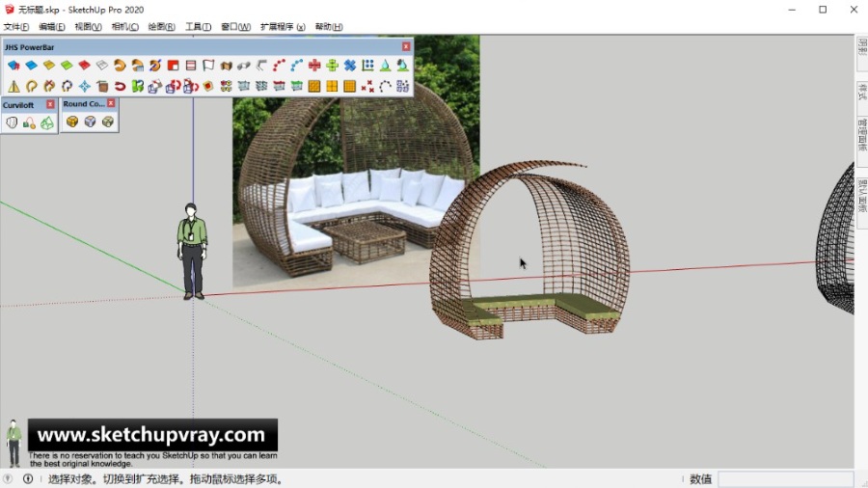Click the plain blue face icon in JHS PowerBar
The height and width of the screenshot is (488, 868).
[x=32, y=66]
